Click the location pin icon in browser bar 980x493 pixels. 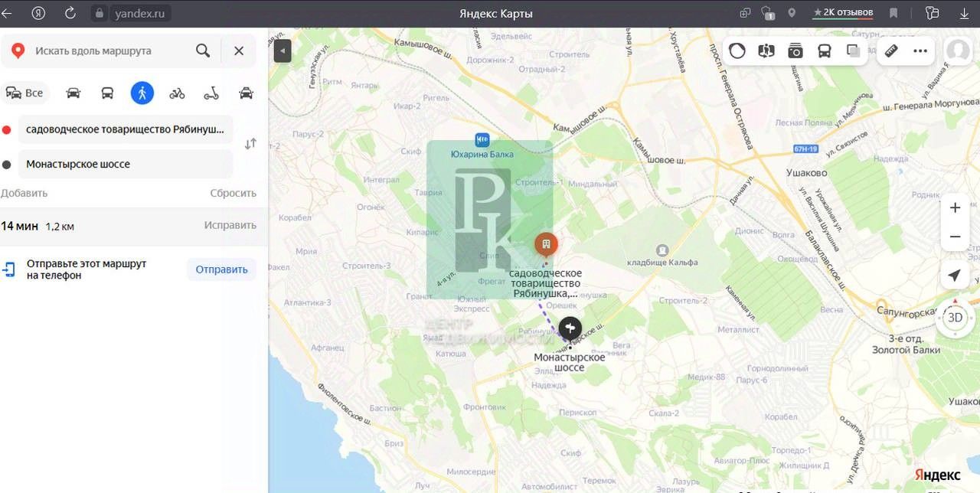click(792, 13)
